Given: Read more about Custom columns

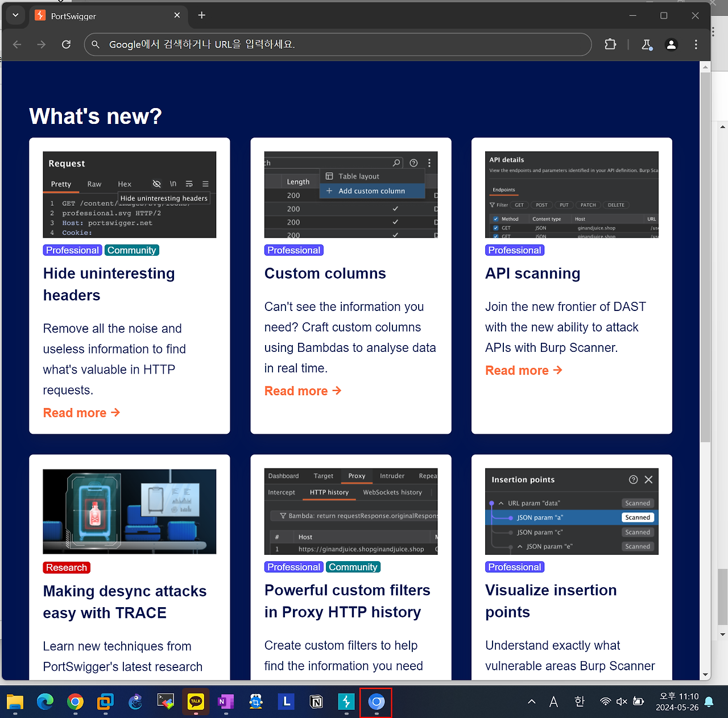Looking at the screenshot, I should pyautogui.click(x=303, y=391).
